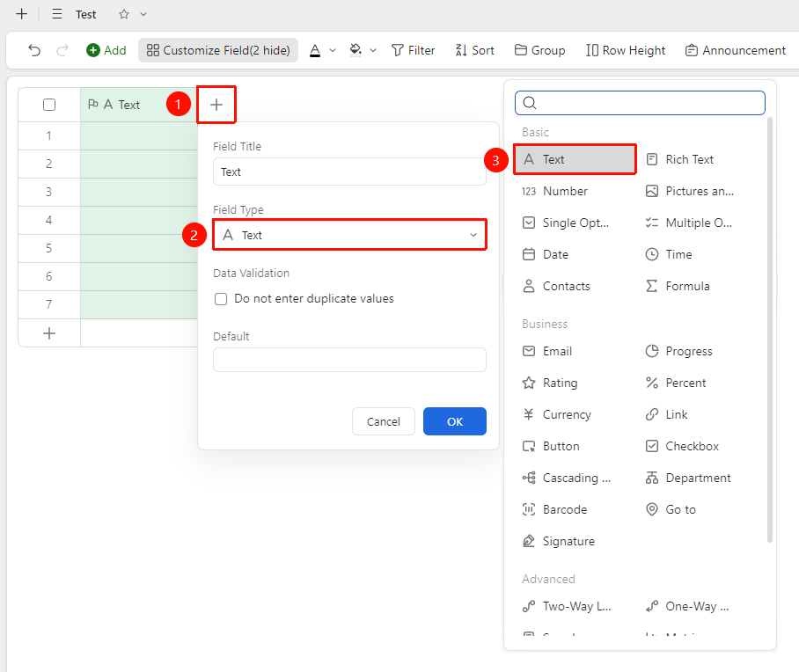Open Row Height options

click(x=626, y=50)
